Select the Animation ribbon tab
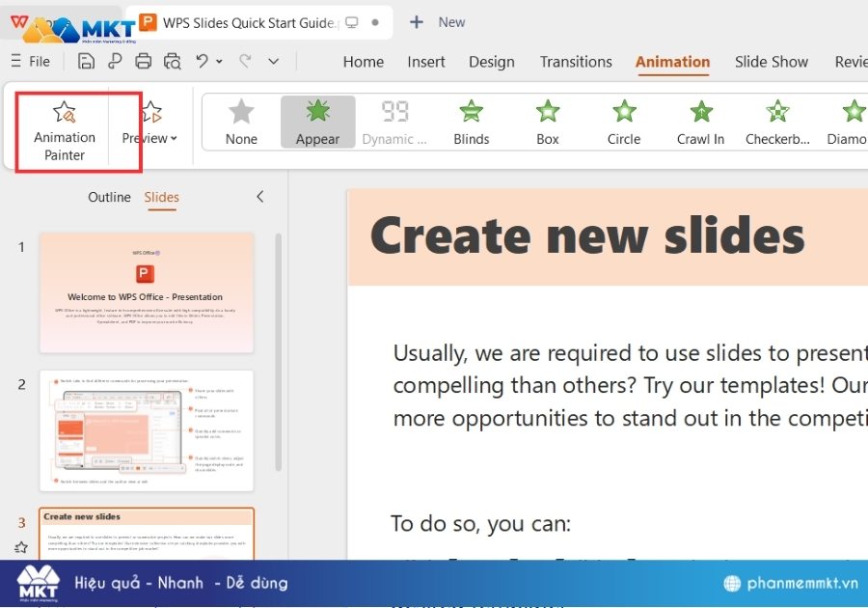Viewport: 868px width, 608px height. coord(672,62)
